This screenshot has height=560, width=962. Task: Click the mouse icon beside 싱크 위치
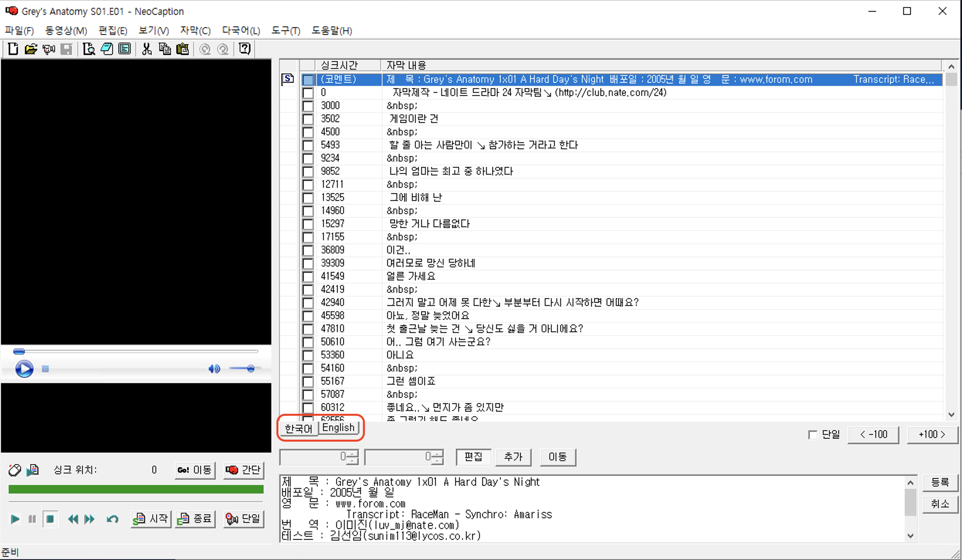click(x=15, y=470)
